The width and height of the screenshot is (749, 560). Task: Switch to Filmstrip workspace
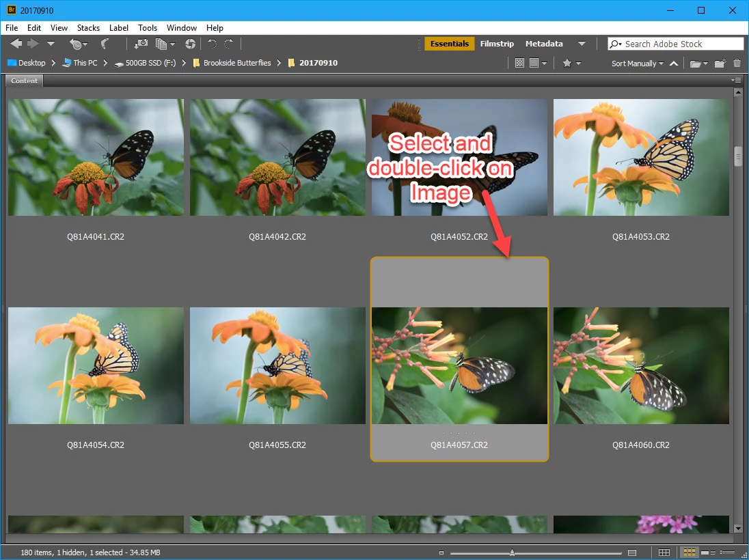pyautogui.click(x=497, y=44)
